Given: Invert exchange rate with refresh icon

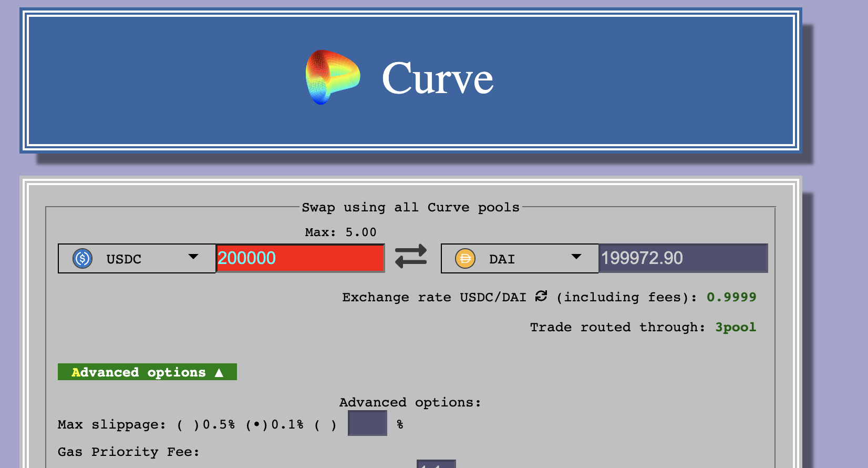Looking at the screenshot, I should coord(541,297).
